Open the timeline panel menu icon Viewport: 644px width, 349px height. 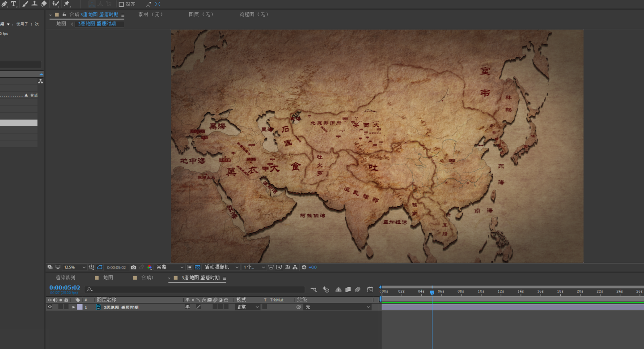click(225, 278)
